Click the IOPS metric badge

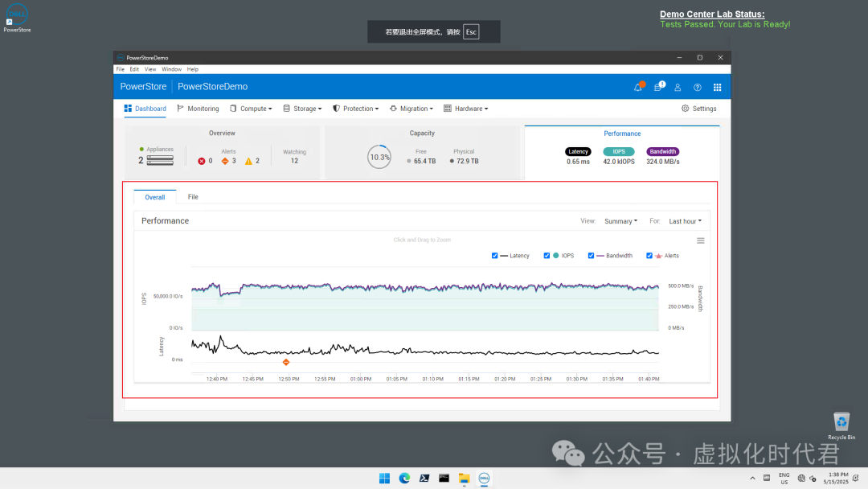[619, 152]
